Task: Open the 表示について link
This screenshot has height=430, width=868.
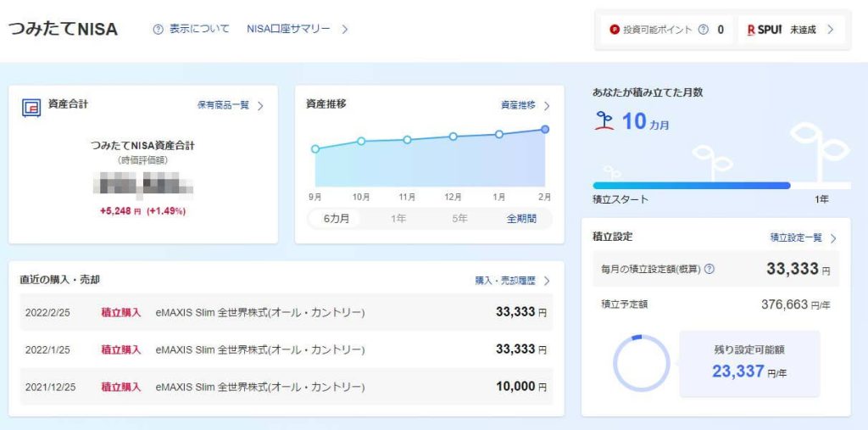Action: point(198,29)
